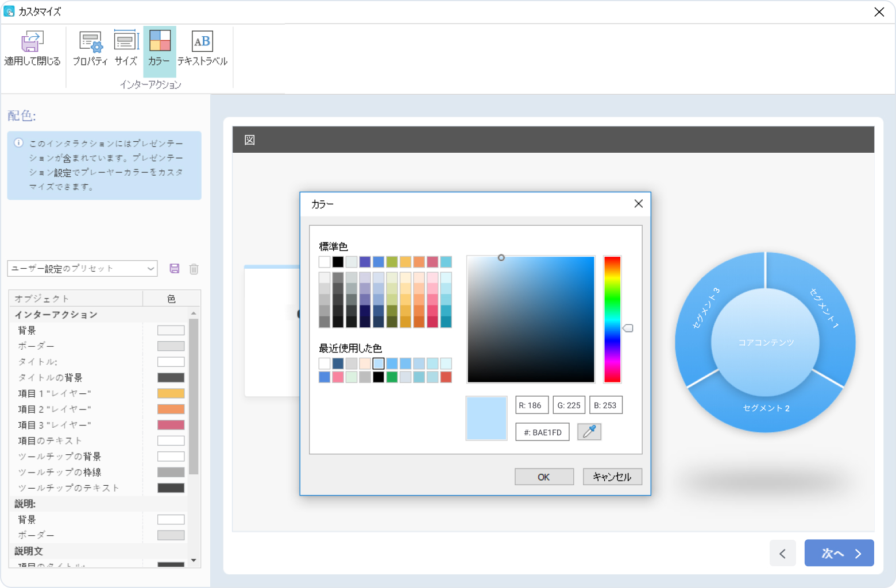Click color swatch for ツールチップのテキスト
Viewport: 896px width, 588px height.
click(171, 488)
